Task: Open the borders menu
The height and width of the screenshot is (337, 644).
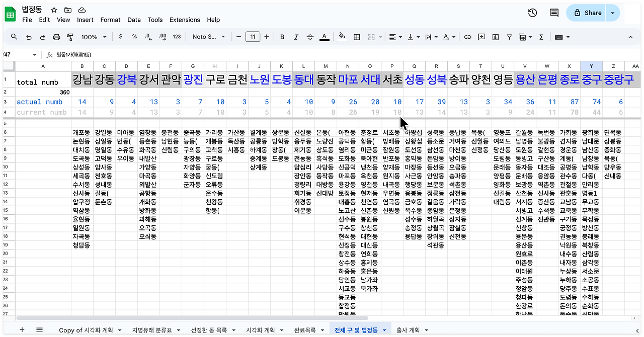Action: tap(357, 37)
